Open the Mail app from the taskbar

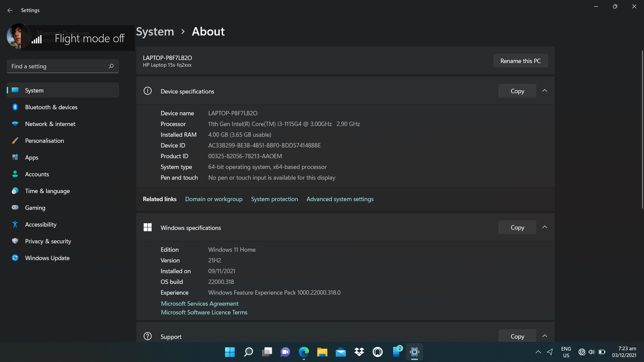pos(341,352)
